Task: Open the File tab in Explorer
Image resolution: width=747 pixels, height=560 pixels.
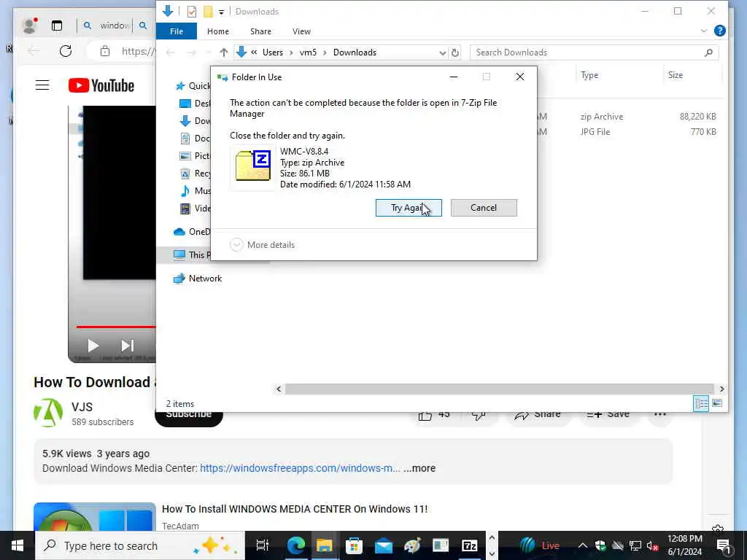Action: 177,31
